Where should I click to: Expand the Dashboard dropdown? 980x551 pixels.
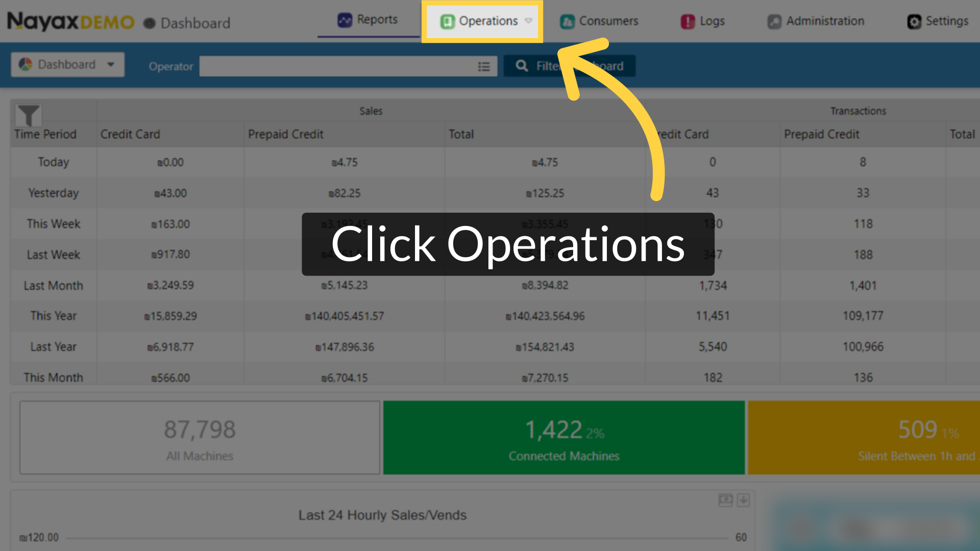pos(110,64)
